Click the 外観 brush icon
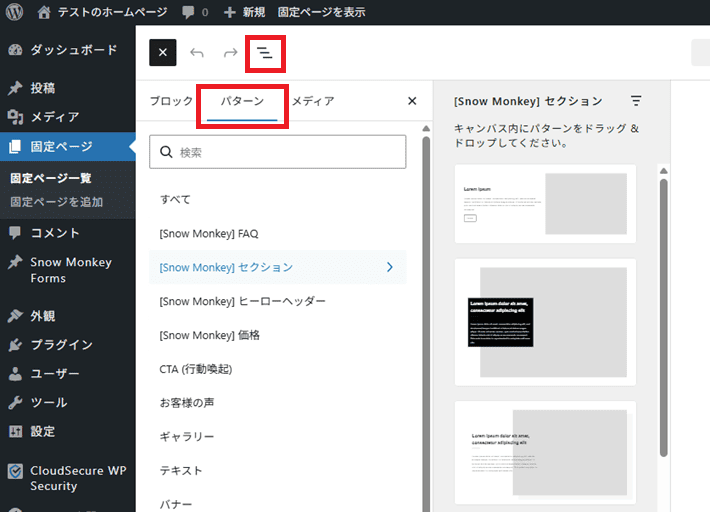Image resolution: width=710 pixels, height=512 pixels. pos(15,316)
